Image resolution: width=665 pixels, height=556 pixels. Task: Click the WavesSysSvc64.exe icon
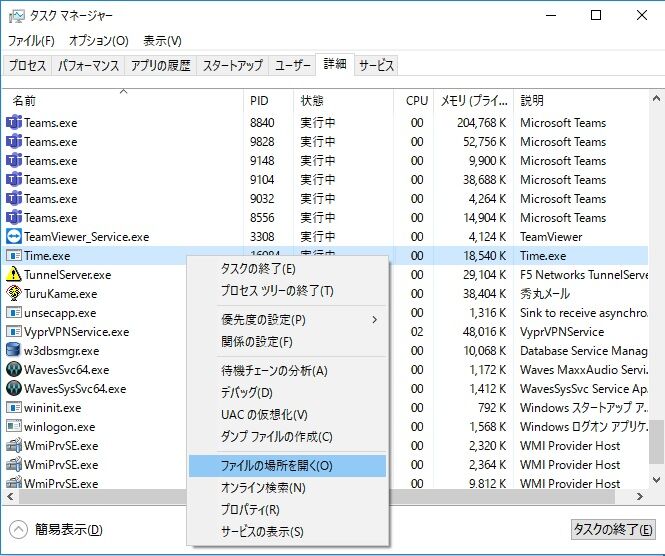click(14, 388)
